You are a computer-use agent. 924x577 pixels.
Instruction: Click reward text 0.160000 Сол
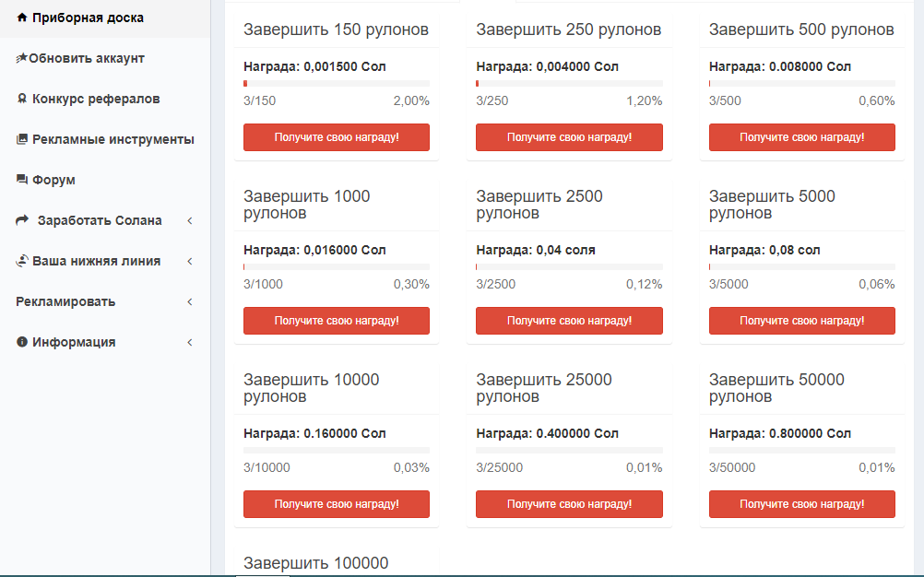pos(345,434)
